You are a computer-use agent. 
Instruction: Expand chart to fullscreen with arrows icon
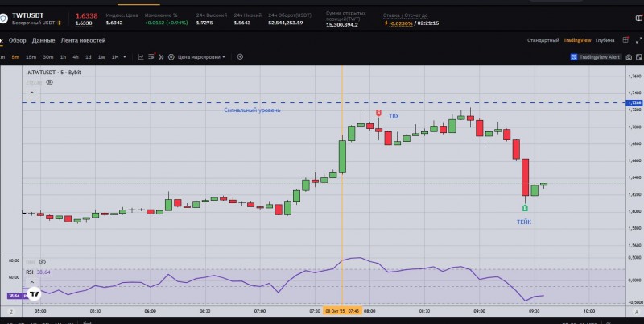click(638, 40)
